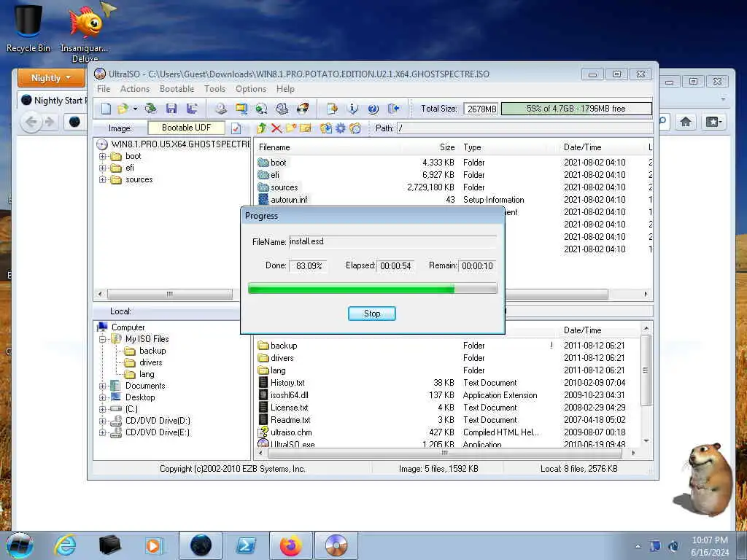
Task: Click the Open CD/DVD green icon
Action: (x=150, y=109)
